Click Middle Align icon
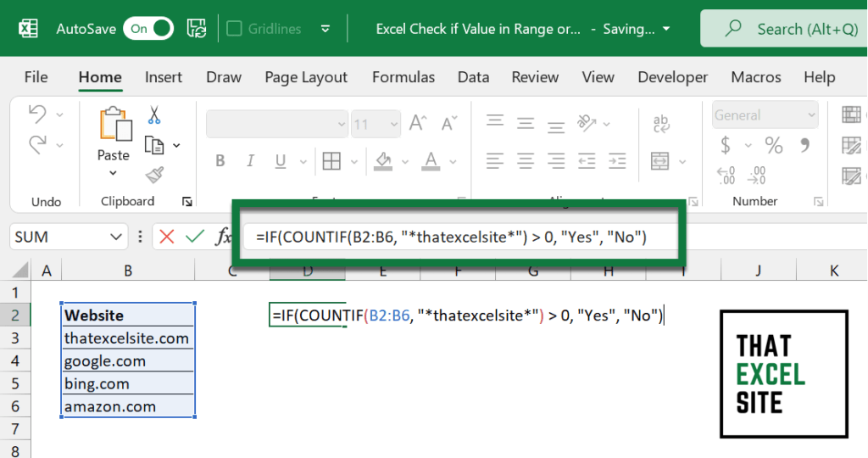This screenshot has width=868, height=458. (526, 123)
